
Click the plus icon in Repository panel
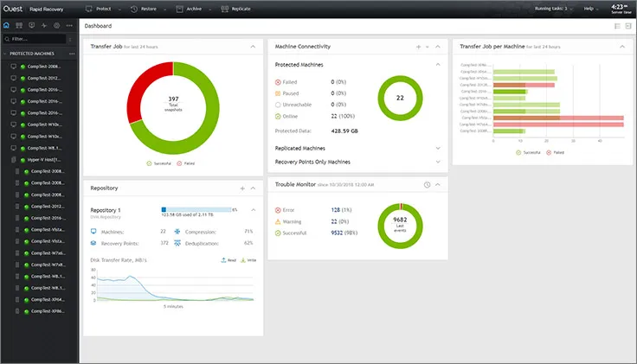click(242, 188)
